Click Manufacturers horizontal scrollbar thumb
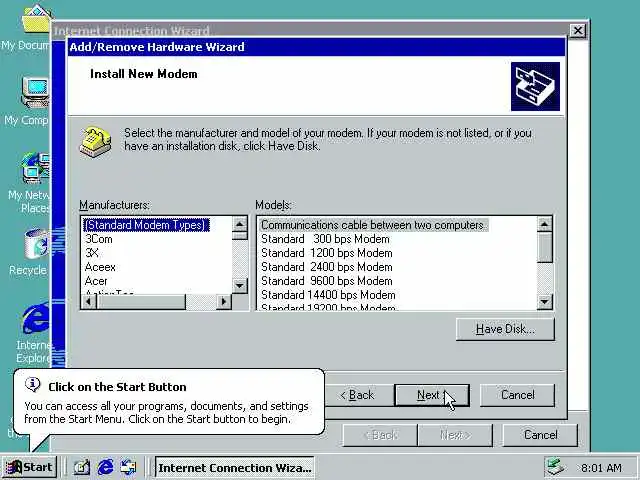Screen dimensions: 640x480 [x=141, y=302]
